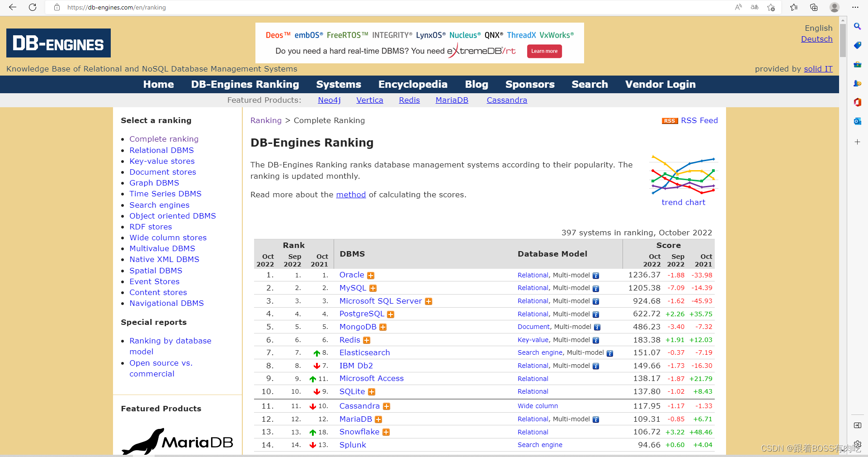The image size is (868, 457).
Task: Open the Home menu item
Action: pos(158,84)
